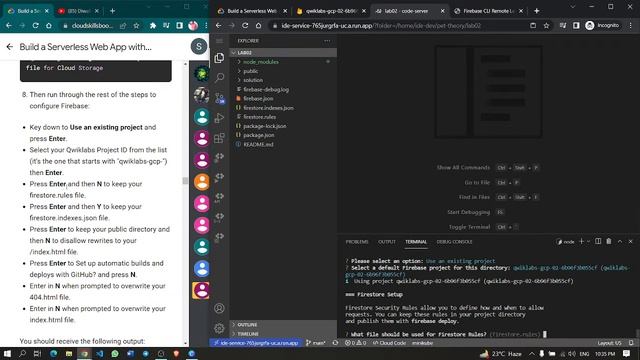Click the remote ide-service status bar item

[x=256, y=343]
